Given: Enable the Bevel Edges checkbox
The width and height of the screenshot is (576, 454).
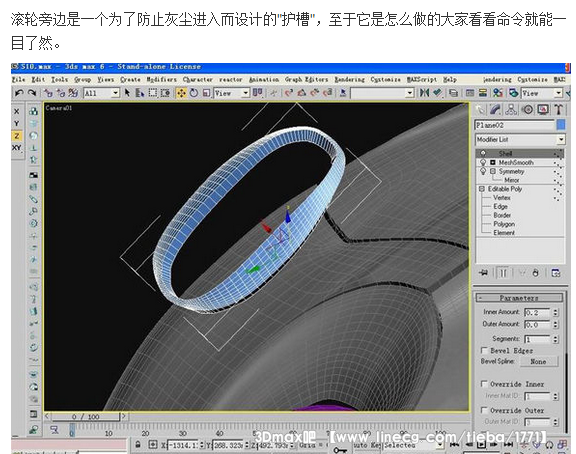Looking at the screenshot, I should [484, 350].
